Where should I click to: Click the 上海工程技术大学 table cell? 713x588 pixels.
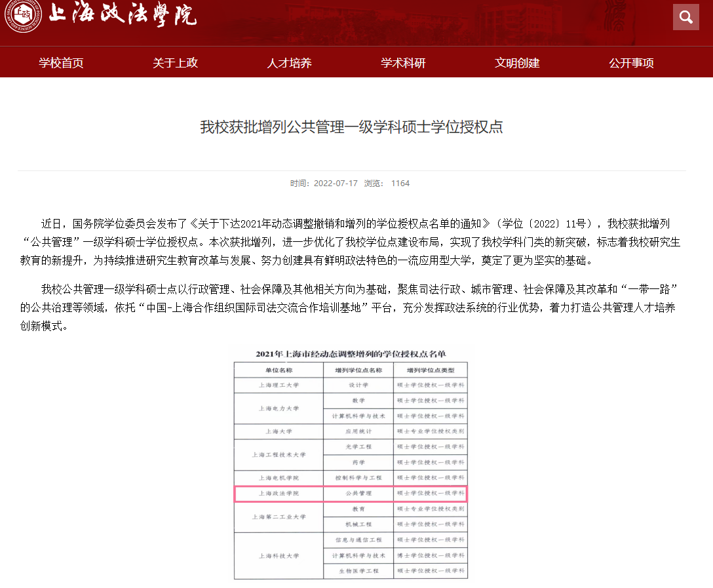pos(279,455)
